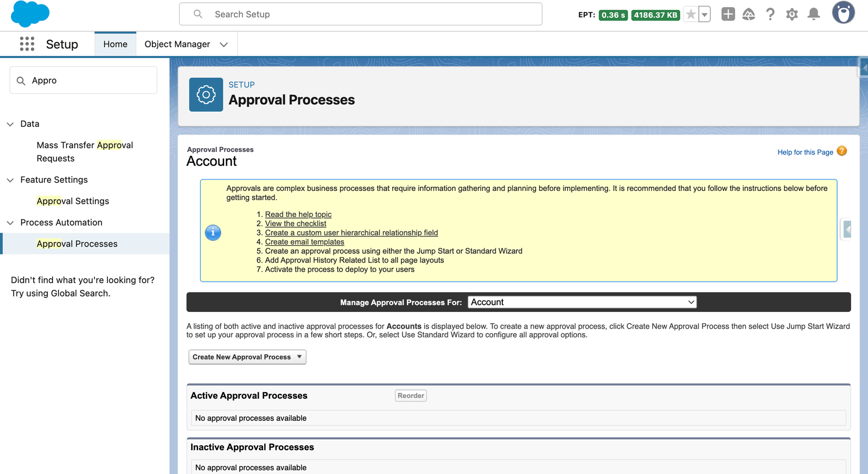
Task: Collapse the Process Automation section
Action: point(10,223)
